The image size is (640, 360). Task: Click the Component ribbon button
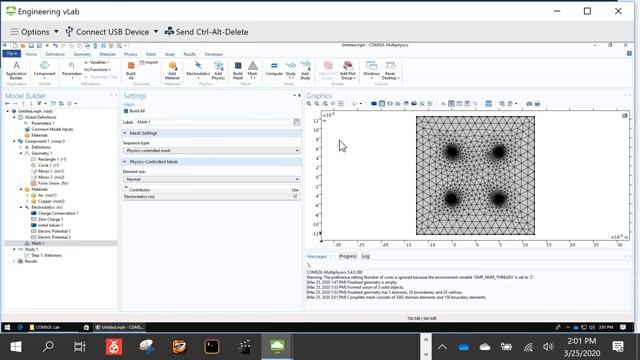click(x=44, y=70)
